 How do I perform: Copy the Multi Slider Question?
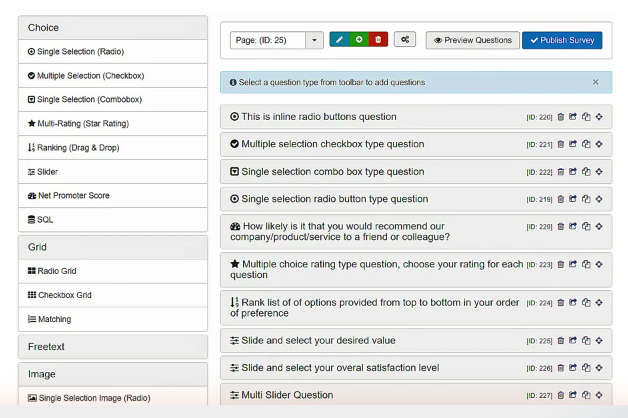point(586,395)
